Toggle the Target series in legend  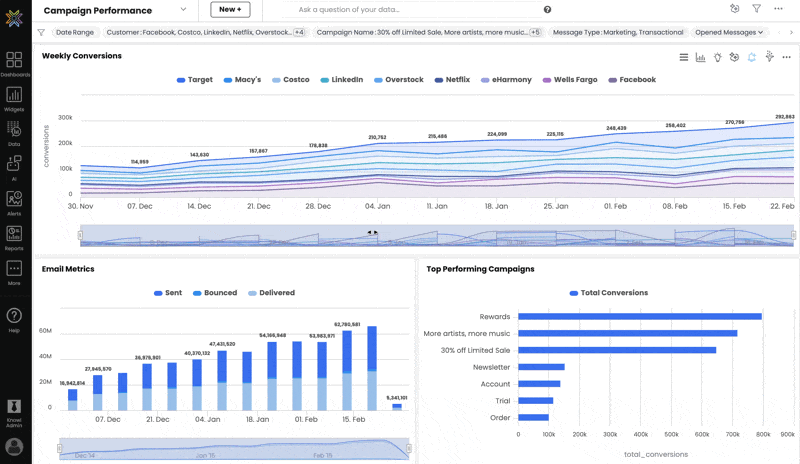point(194,80)
